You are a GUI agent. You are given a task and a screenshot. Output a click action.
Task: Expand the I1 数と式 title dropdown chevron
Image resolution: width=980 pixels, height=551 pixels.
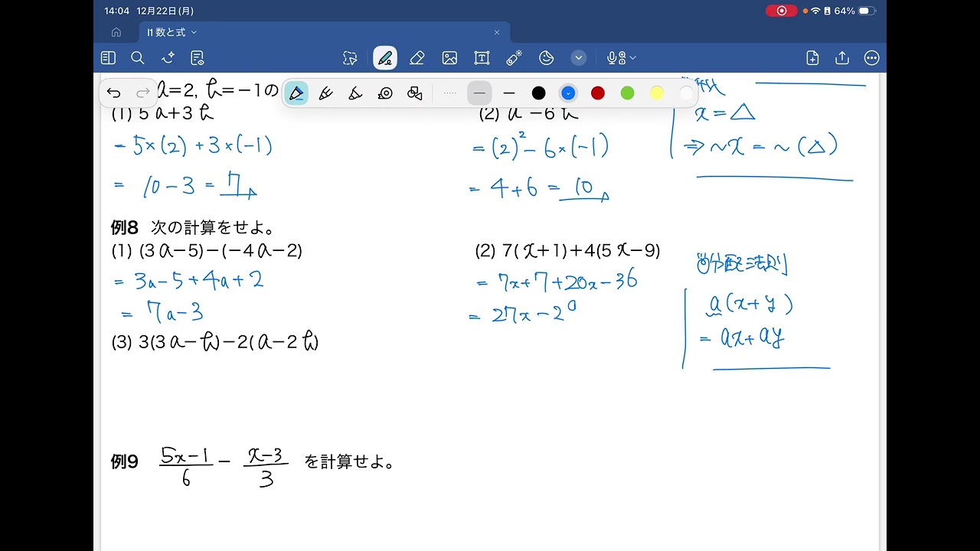194,32
